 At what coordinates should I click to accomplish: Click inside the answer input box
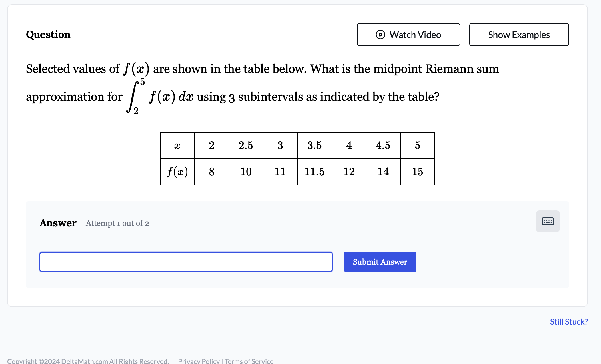(x=186, y=262)
